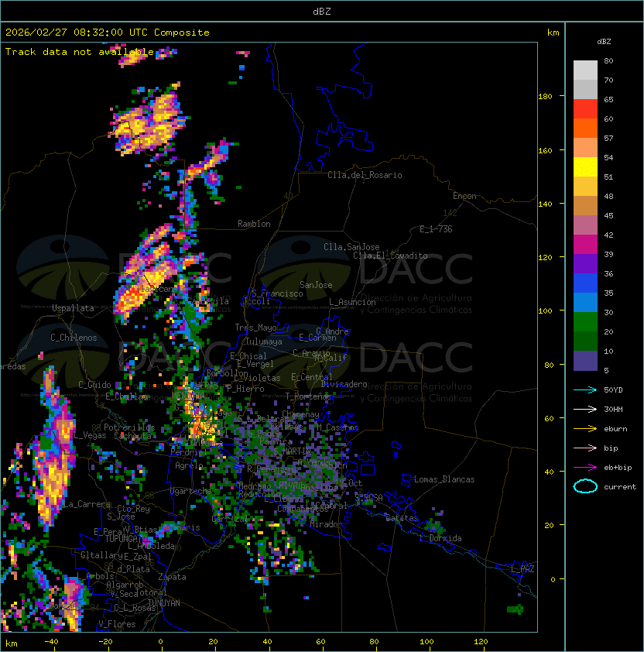This screenshot has height=652, width=644.
Task: Click the 'Tulumaya' map label
Action: click(x=264, y=341)
